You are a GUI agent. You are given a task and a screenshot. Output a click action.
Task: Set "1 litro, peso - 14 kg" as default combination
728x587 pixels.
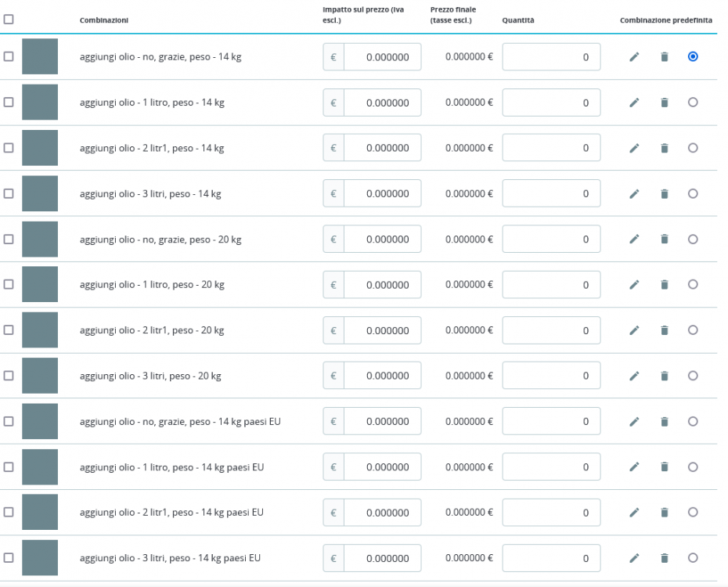pos(693,102)
